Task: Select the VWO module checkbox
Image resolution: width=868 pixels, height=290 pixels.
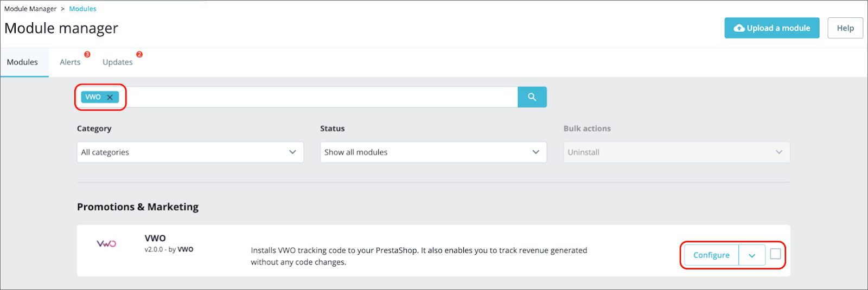Action: pyautogui.click(x=775, y=254)
